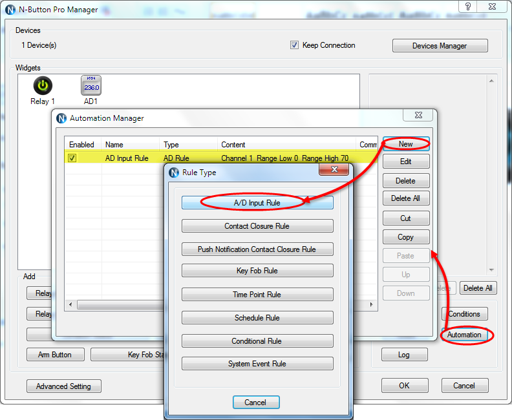Close the Automation Manager window
Image resolution: width=512 pixels, height=420 pixels.
pos(418,115)
